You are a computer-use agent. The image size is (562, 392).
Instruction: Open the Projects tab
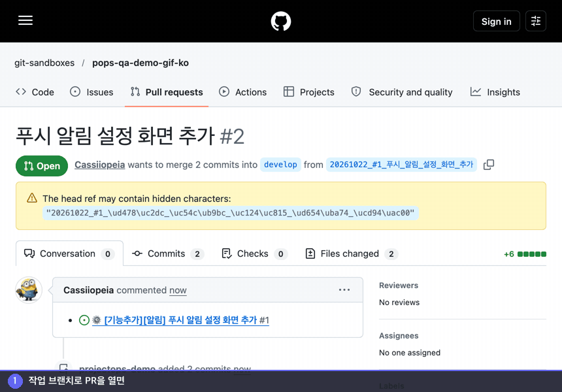[308, 92]
